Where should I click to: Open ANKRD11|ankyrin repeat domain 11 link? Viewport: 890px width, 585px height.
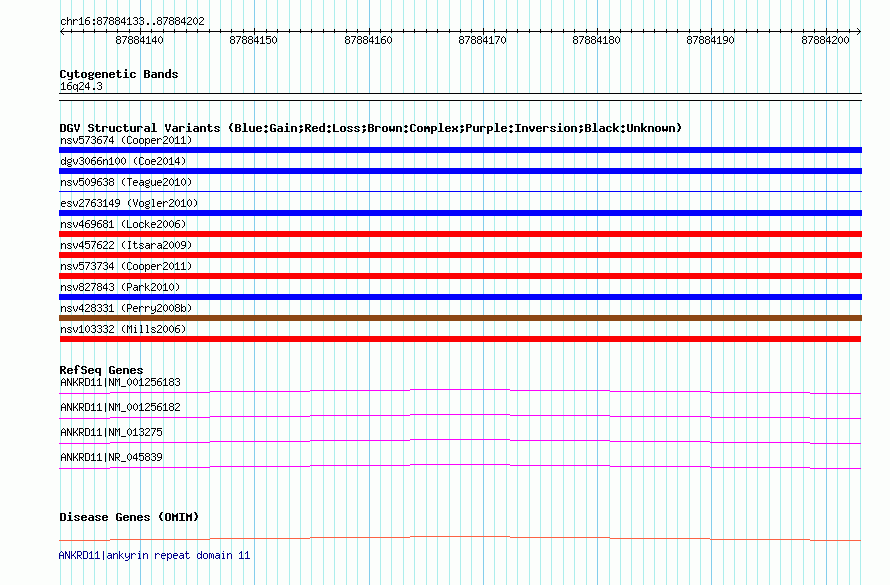tap(154, 555)
